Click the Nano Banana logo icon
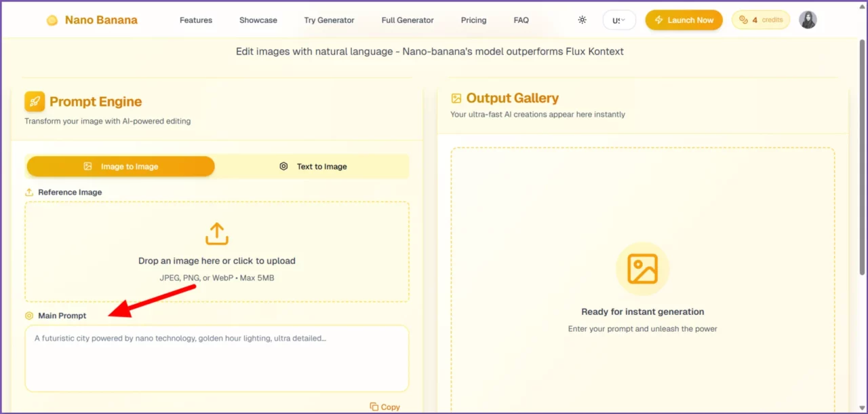Viewport: 868px width, 414px height. 52,20
